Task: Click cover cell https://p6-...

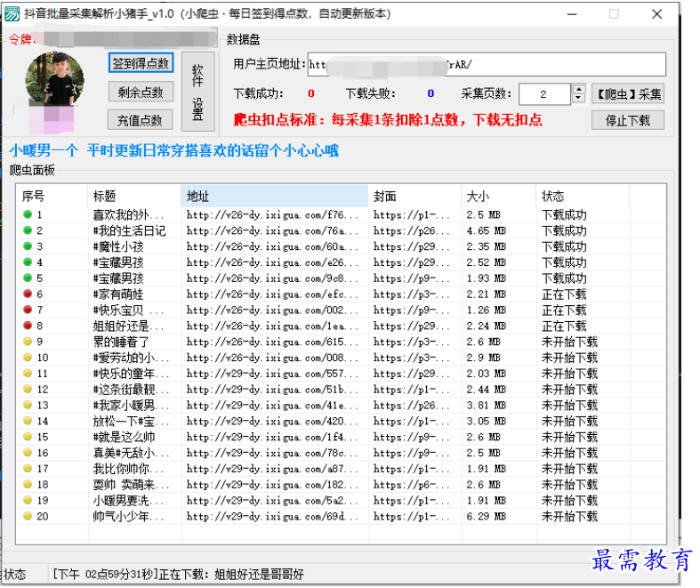Action: click(x=411, y=485)
